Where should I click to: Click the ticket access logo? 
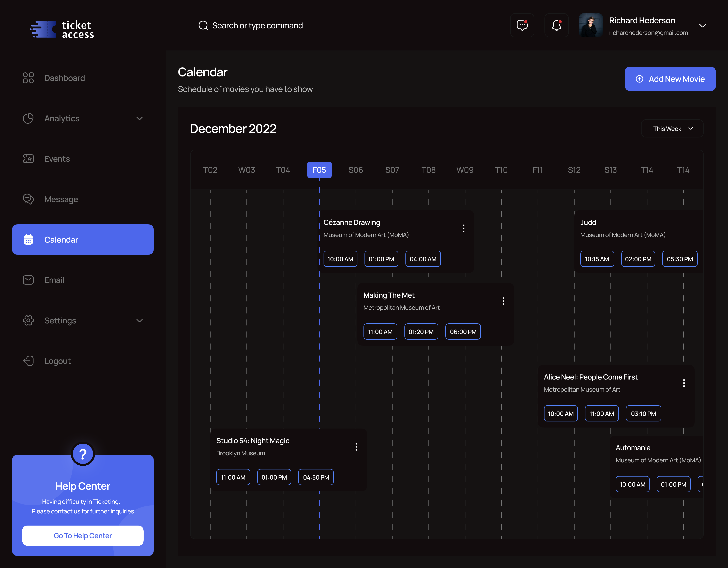point(62,30)
